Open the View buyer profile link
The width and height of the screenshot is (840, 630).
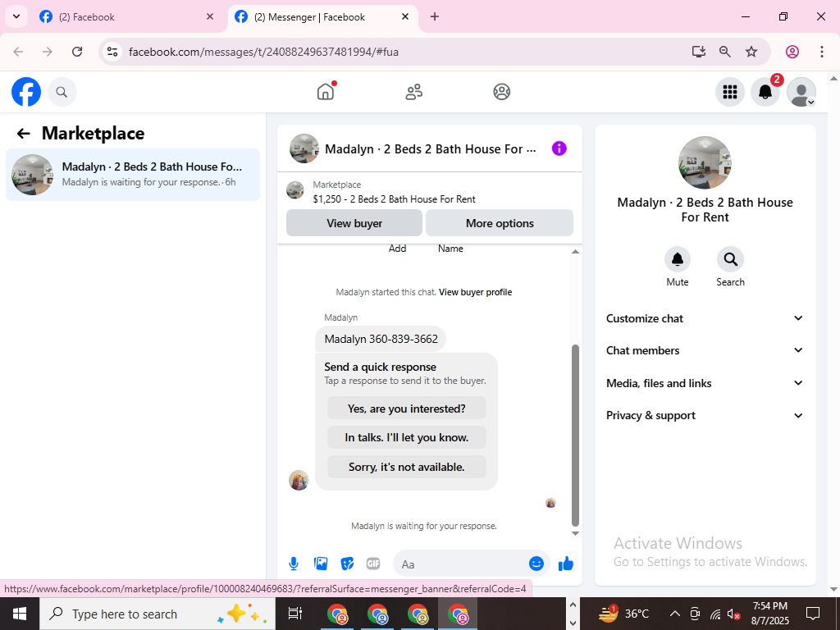[475, 292]
